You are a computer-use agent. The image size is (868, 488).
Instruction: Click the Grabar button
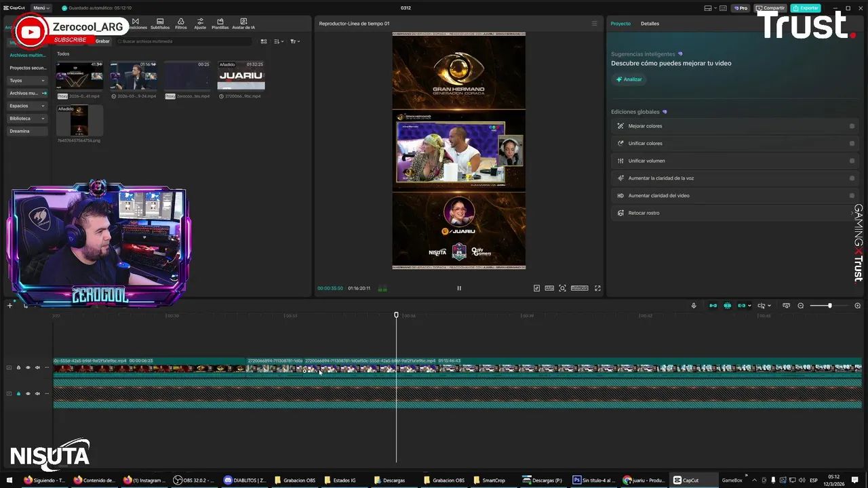point(102,41)
